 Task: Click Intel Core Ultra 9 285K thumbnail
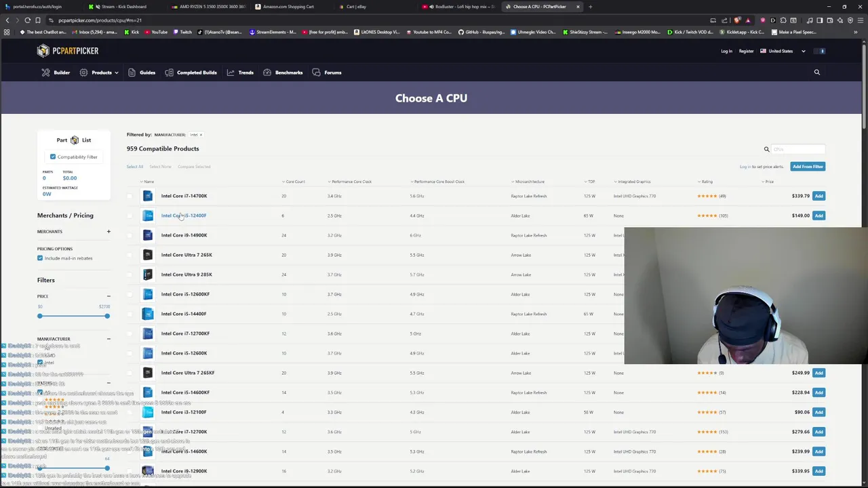click(148, 274)
